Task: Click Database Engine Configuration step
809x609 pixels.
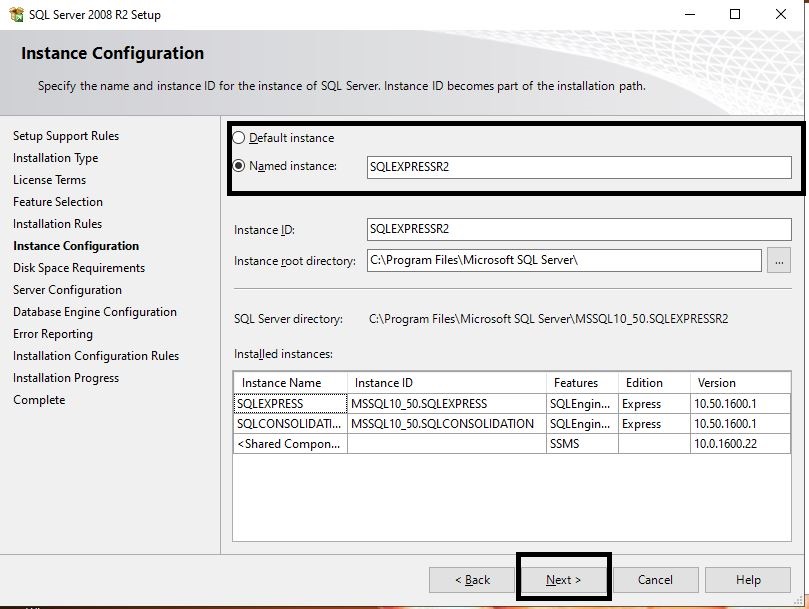Action: (95, 312)
